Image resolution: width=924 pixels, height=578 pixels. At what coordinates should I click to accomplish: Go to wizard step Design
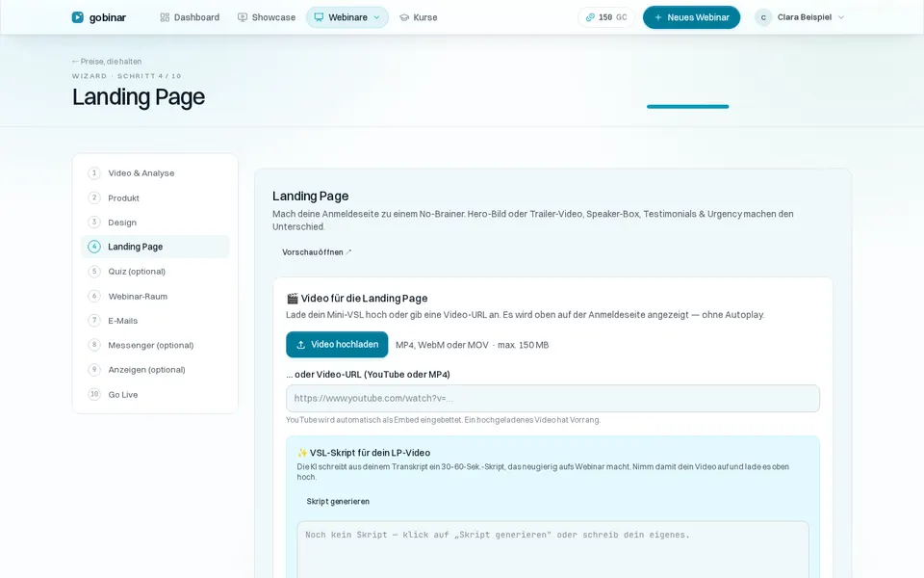click(x=155, y=223)
